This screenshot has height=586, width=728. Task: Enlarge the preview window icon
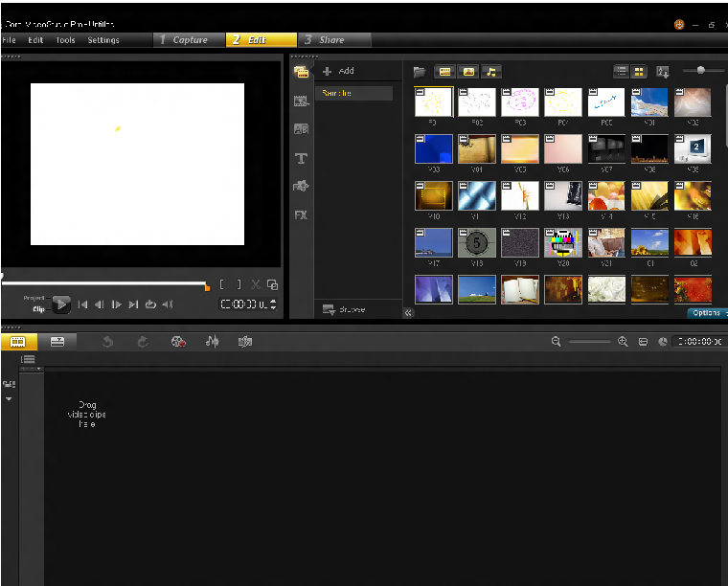(x=273, y=284)
